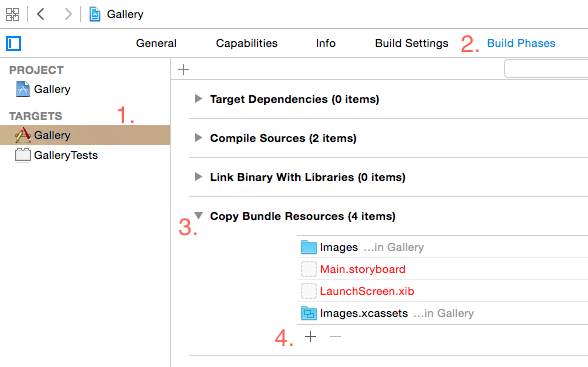Select the Build Phases tab

click(x=521, y=43)
